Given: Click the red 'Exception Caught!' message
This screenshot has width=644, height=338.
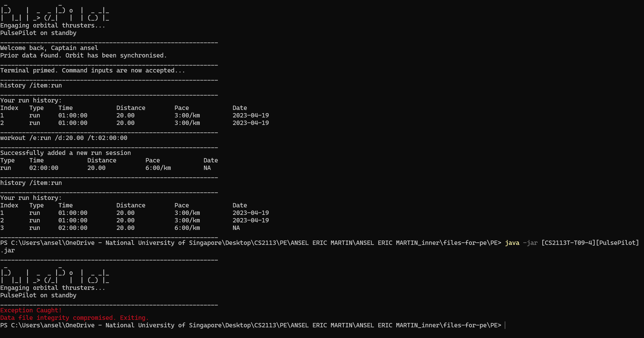Looking at the screenshot, I should pyautogui.click(x=31, y=310).
